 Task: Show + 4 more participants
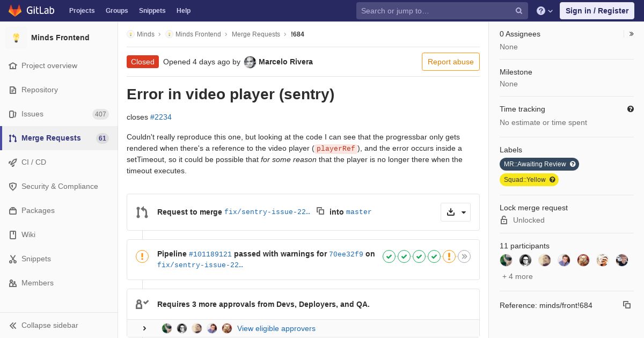tap(517, 276)
